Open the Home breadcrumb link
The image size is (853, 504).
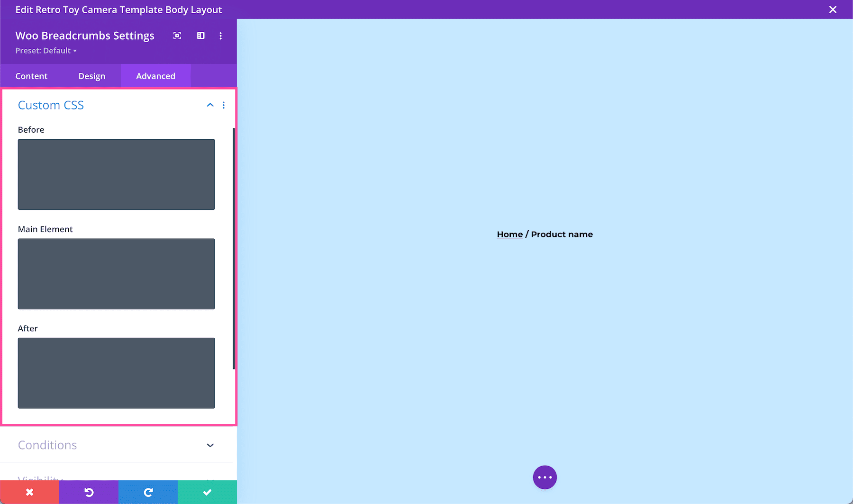click(509, 234)
